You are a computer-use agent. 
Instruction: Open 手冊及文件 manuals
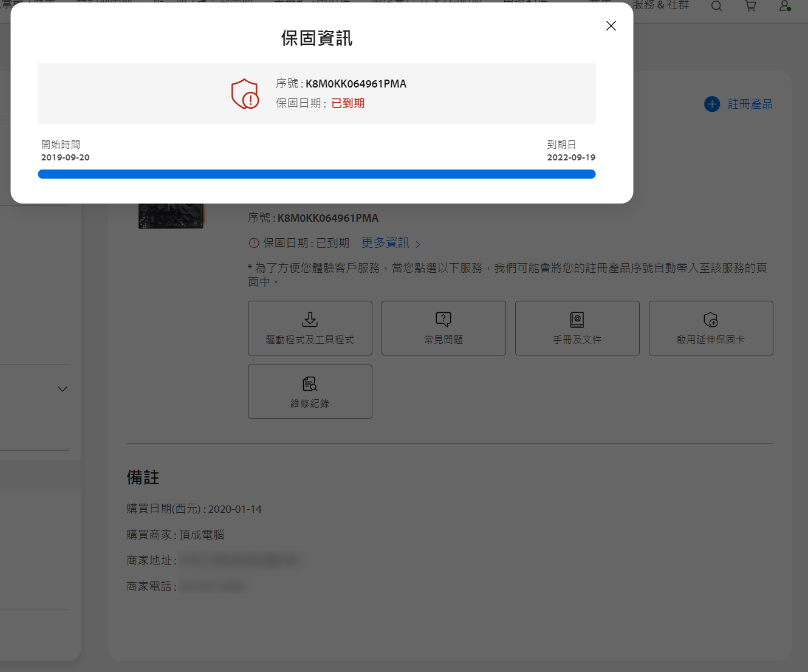pyautogui.click(x=577, y=328)
